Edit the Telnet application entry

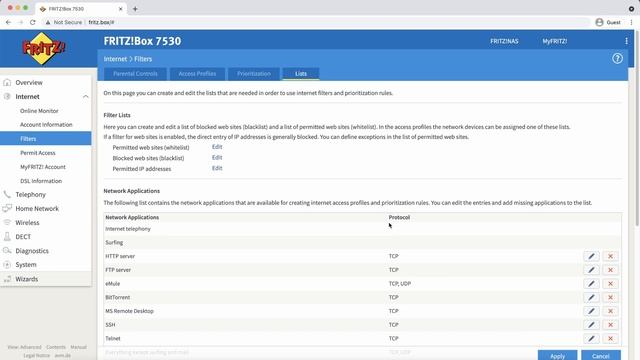[591, 338]
